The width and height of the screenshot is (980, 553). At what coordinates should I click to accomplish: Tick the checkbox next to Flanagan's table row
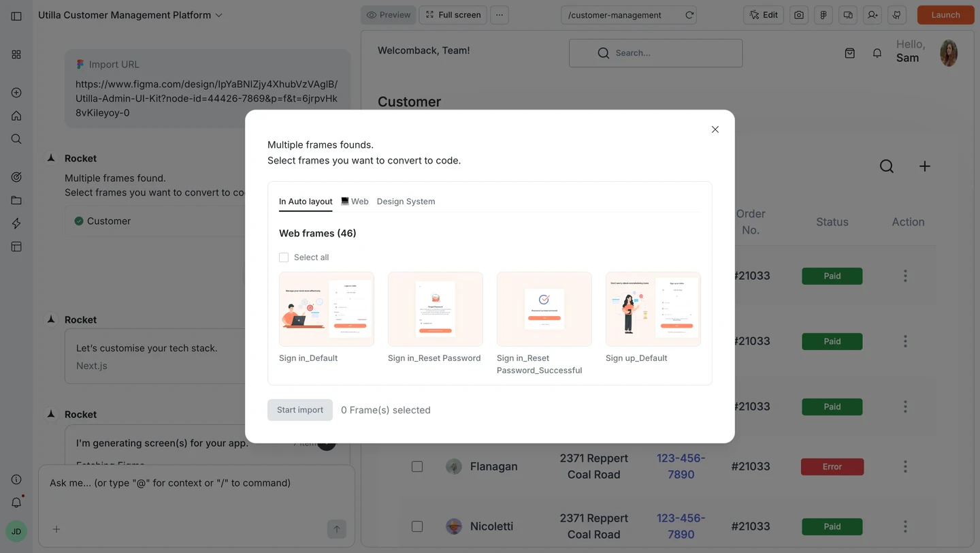(417, 467)
